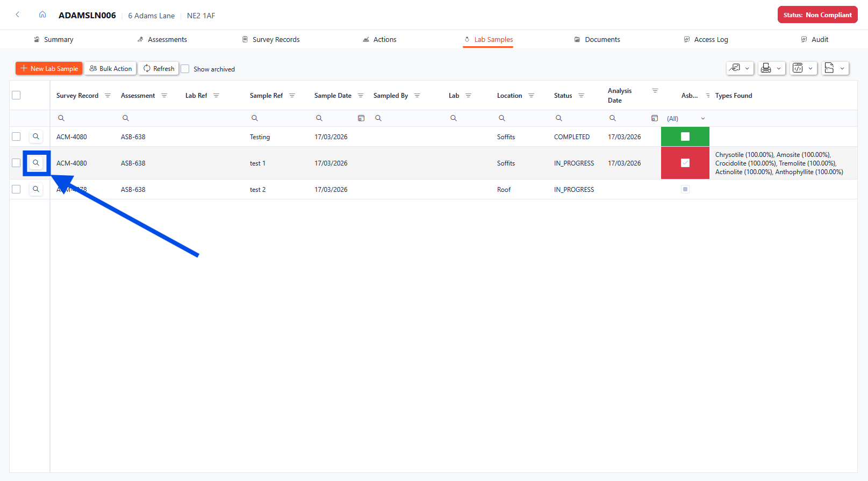The width and height of the screenshot is (868, 481).
Task: Click the red asbestos cell for test 1
Action: pos(685,163)
